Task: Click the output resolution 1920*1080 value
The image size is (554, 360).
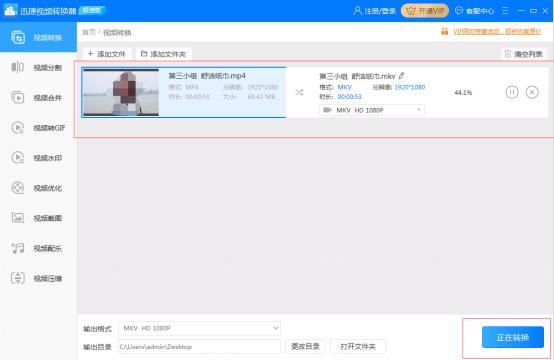Action: (x=409, y=87)
